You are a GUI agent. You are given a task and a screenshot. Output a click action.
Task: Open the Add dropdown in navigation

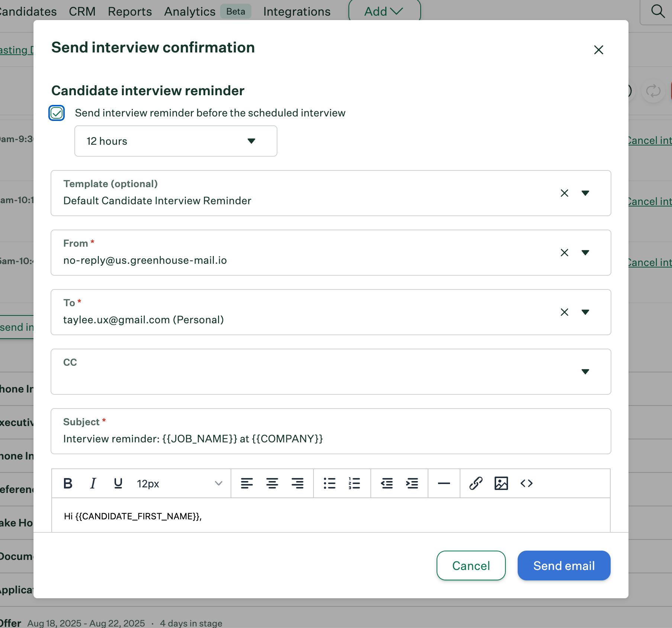(384, 11)
